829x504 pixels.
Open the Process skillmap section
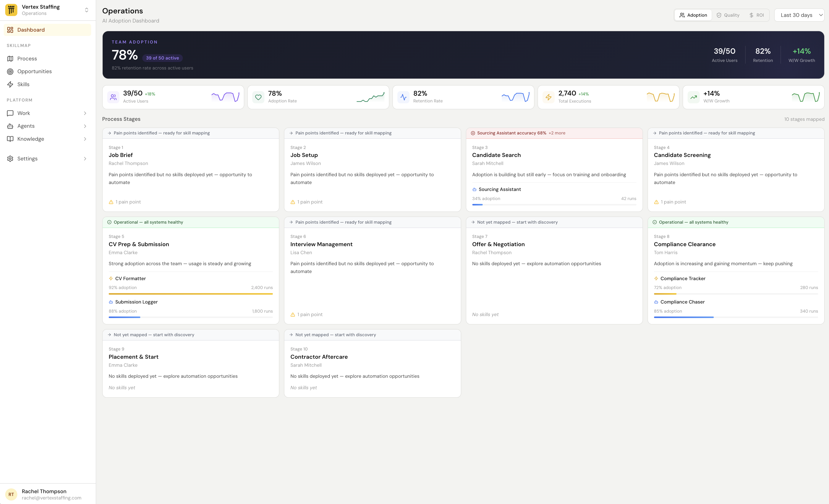coord(27,58)
